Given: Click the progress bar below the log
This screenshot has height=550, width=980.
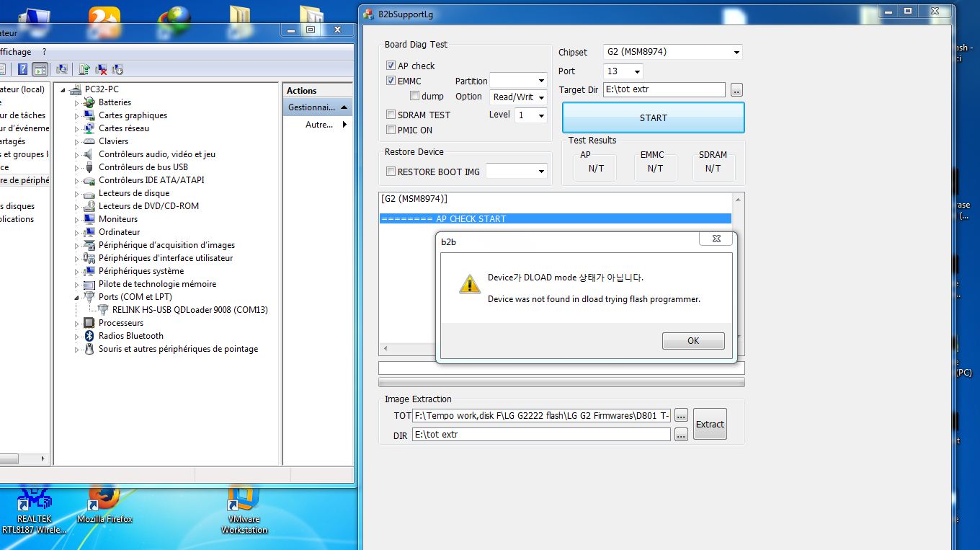Looking at the screenshot, I should click(x=561, y=382).
